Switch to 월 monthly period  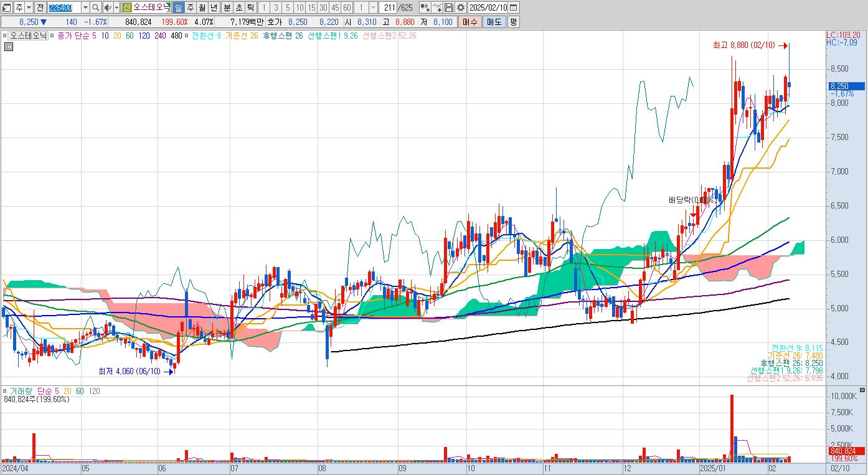point(202,7)
